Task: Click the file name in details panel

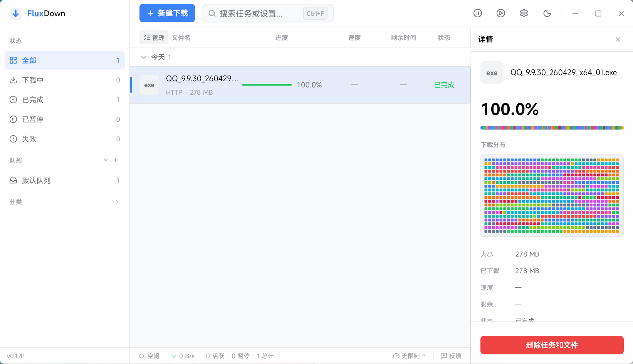Action: (x=564, y=72)
